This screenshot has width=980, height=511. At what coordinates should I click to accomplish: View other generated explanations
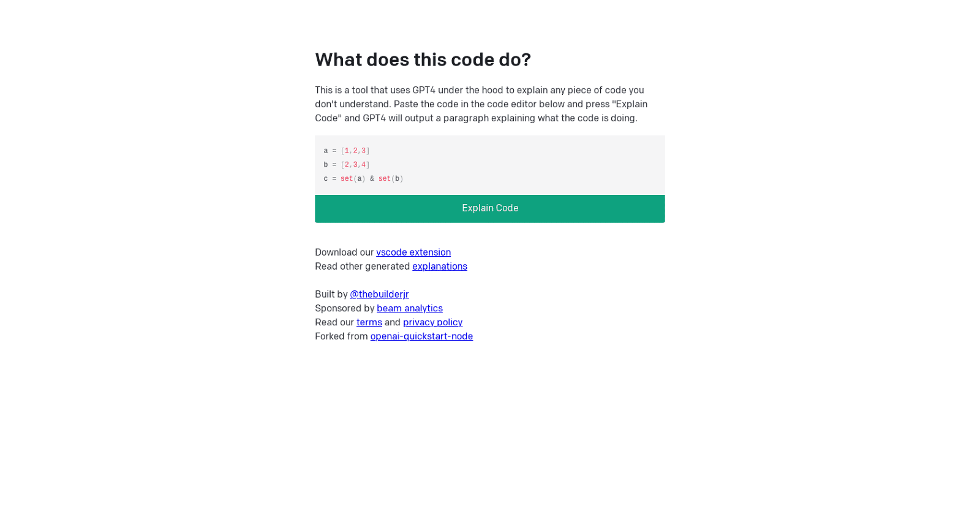(x=439, y=266)
